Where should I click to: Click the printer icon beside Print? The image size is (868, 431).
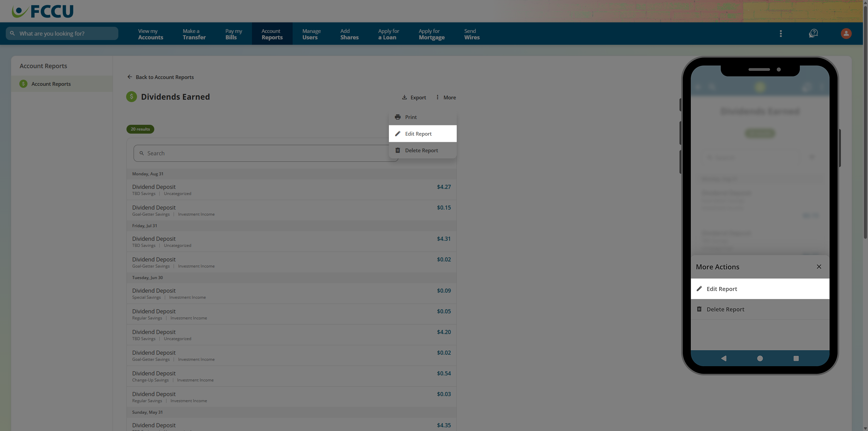(x=398, y=117)
